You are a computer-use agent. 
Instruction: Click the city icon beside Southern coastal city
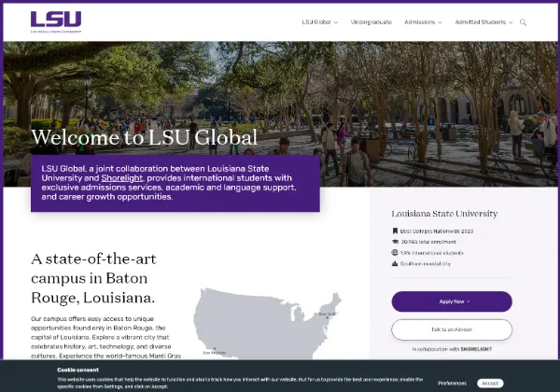(x=395, y=263)
